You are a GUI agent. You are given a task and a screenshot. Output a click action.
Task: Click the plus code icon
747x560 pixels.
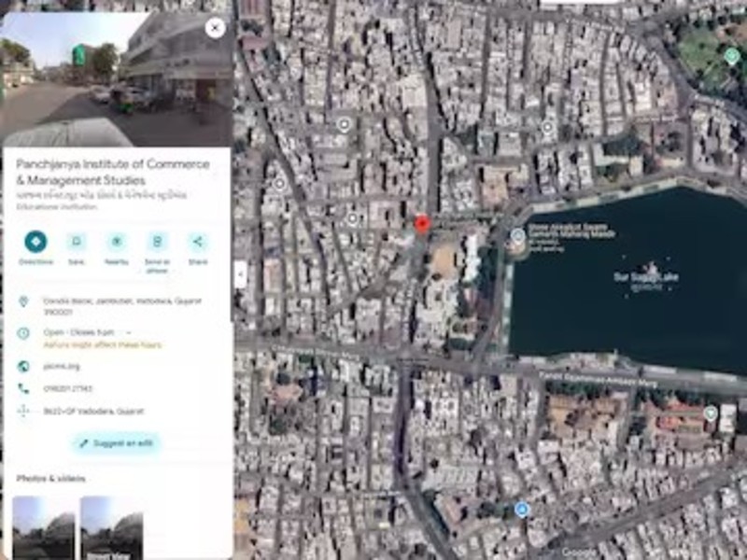tap(23, 411)
